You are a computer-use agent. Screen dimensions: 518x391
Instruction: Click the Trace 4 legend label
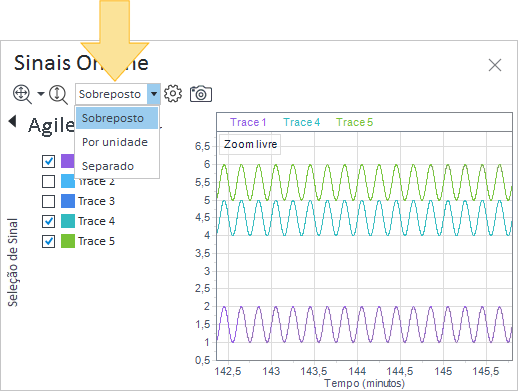(301, 122)
